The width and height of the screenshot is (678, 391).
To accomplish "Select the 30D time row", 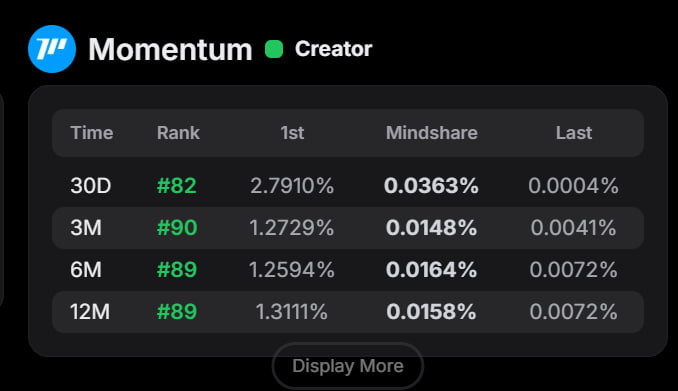I will tap(348, 186).
